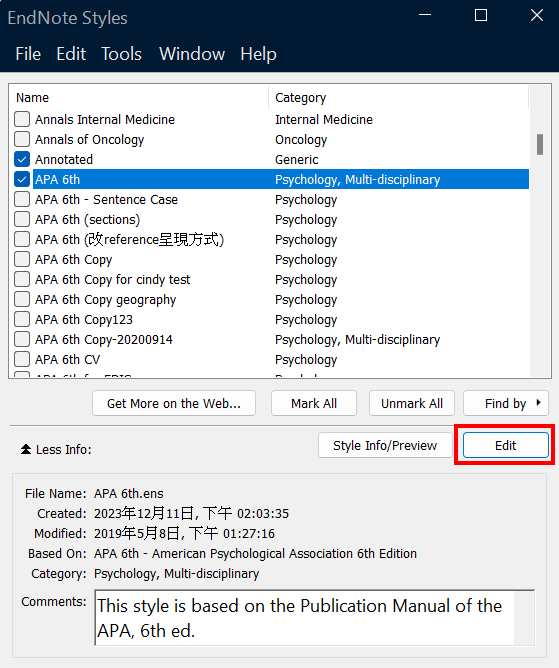Select APA 6th Copy123 style name
559x668 pixels.
pyautogui.click(x=84, y=320)
